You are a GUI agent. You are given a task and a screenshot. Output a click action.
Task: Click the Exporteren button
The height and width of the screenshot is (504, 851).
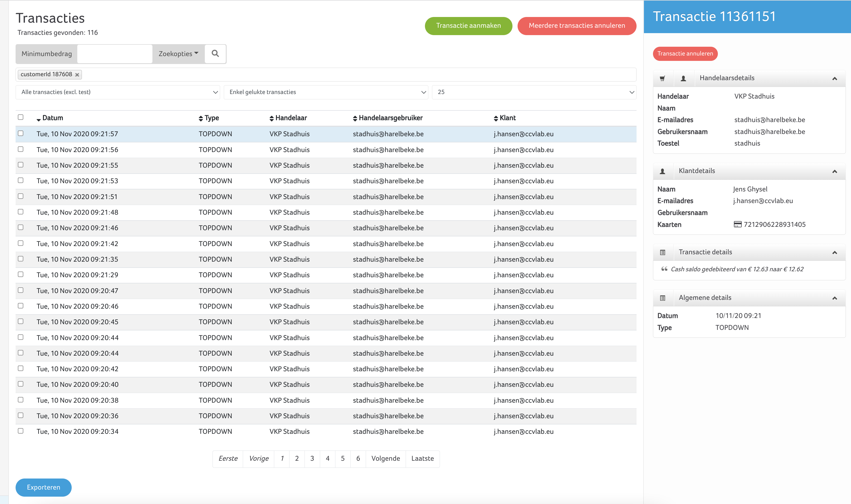pos(43,487)
